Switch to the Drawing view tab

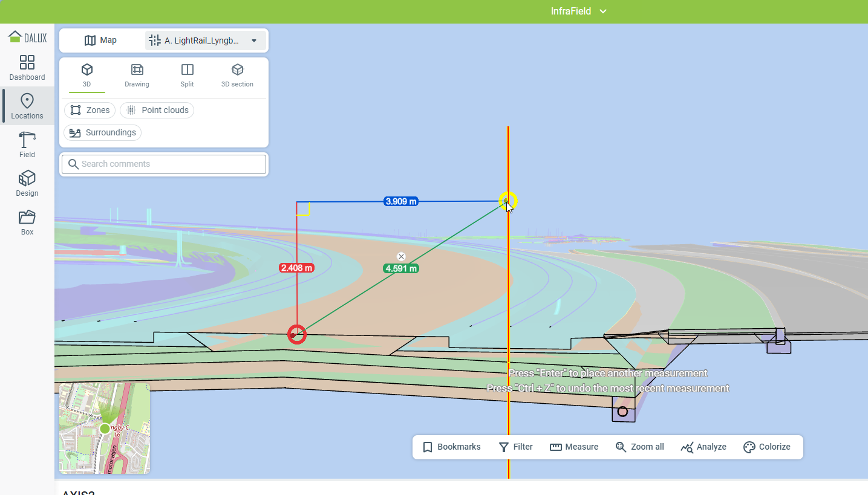[137, 76]
